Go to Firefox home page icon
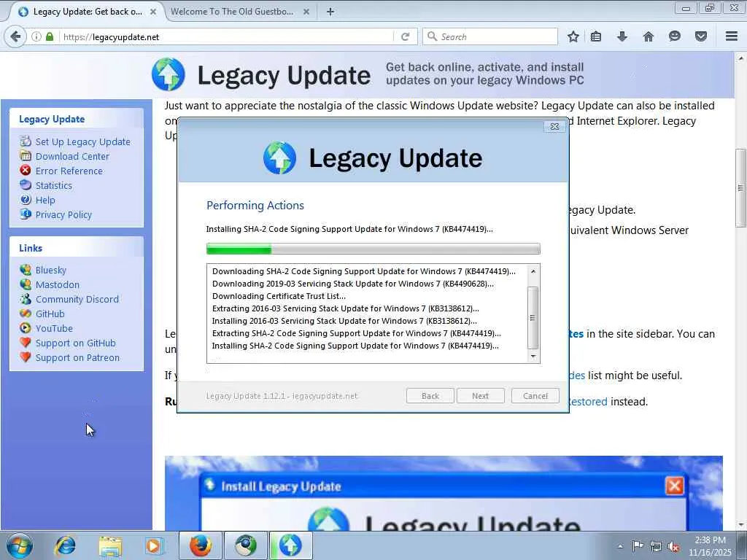 tap(649, 36)
